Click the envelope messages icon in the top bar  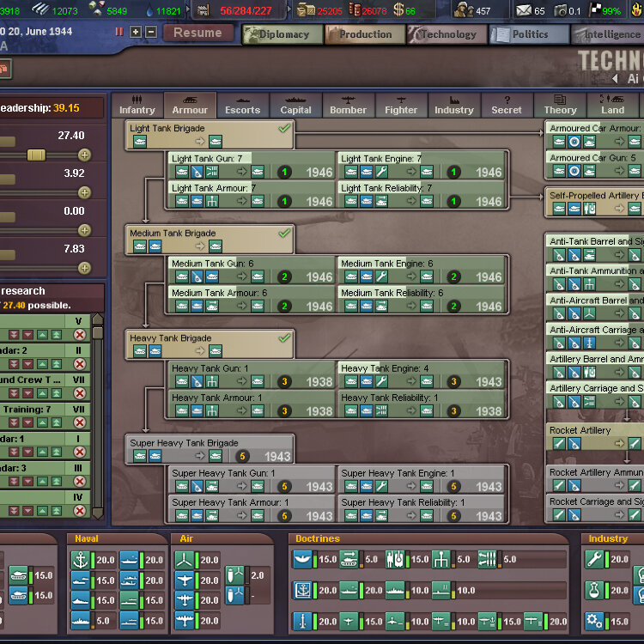tap(523, 10)
